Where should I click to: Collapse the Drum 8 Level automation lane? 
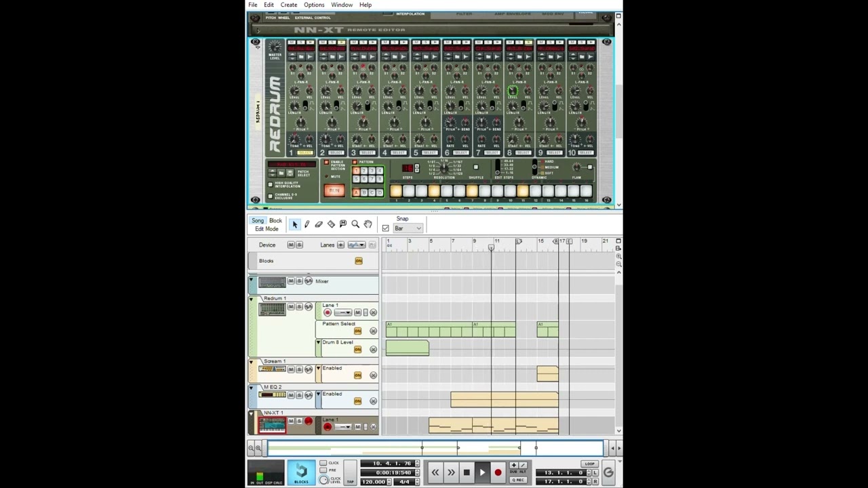(318, 343)
